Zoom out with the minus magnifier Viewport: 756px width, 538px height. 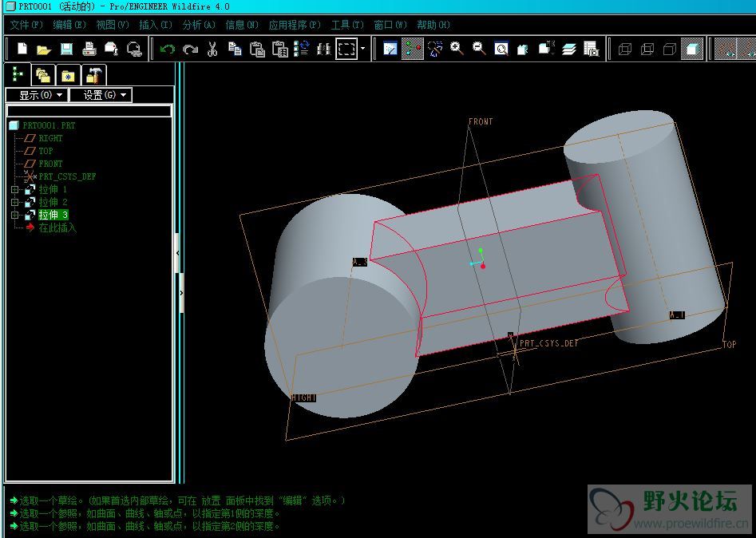click(x=479, y=49)
